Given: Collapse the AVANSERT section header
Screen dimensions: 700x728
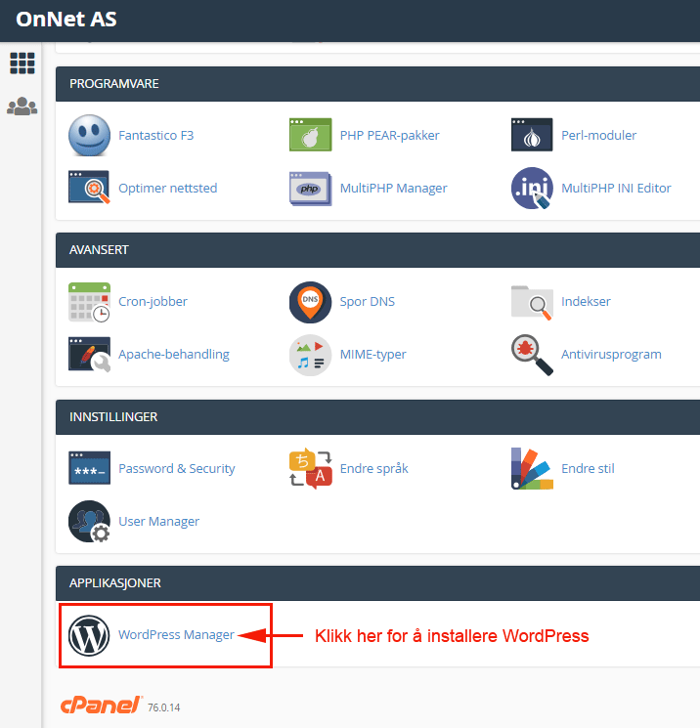Looking at the screenshot, I should [377, 250].
